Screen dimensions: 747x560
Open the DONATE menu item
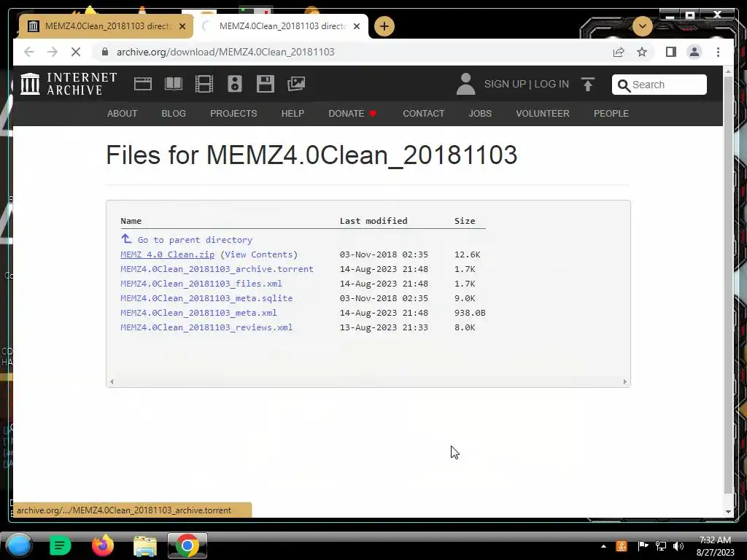coord(352,113)
